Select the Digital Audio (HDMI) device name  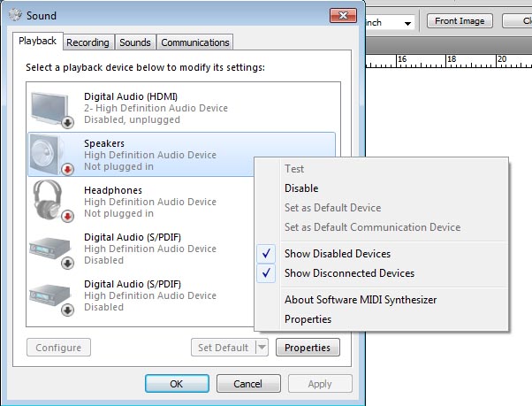131,96
